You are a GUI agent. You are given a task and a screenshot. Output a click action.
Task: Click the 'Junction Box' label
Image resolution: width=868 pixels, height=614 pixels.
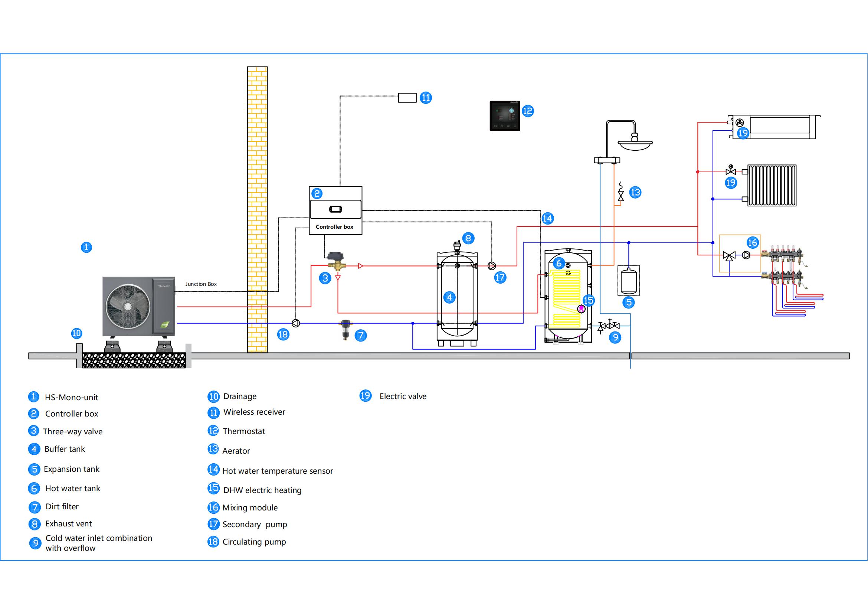tap(201, 284)
